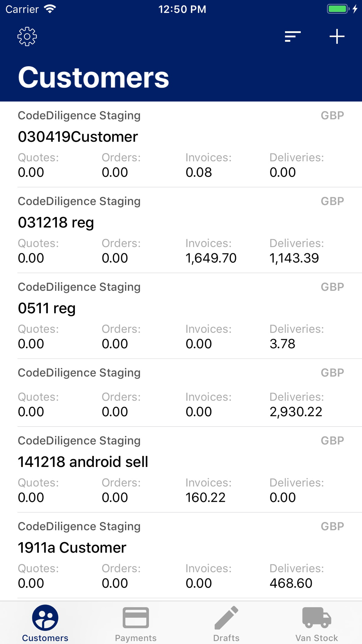Viewport: 362px width, 644px height.
Task: Open customer 141218 android sell
Action: [83, 462]
